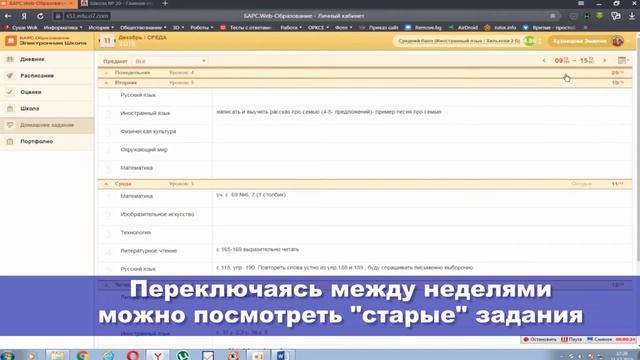Screen dimensions: 640x360
Task: Open media player taskbar icon
Action: [31, 356]
